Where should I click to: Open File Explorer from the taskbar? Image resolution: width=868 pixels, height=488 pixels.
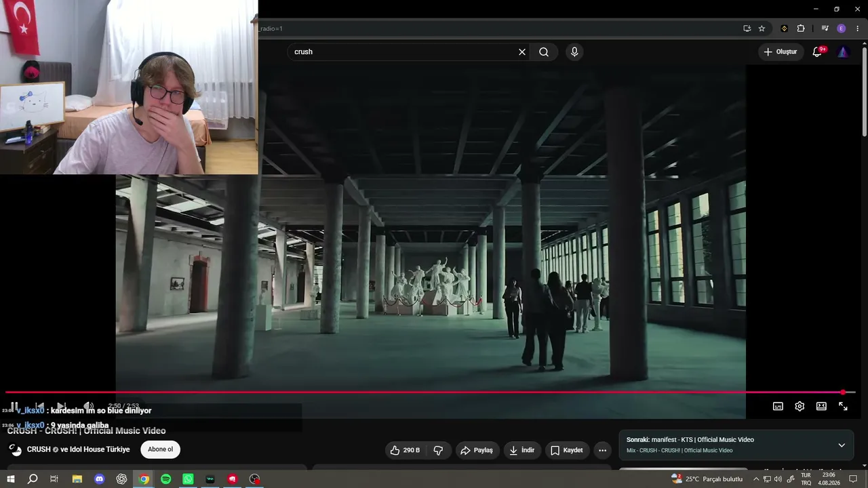point(77,479)
